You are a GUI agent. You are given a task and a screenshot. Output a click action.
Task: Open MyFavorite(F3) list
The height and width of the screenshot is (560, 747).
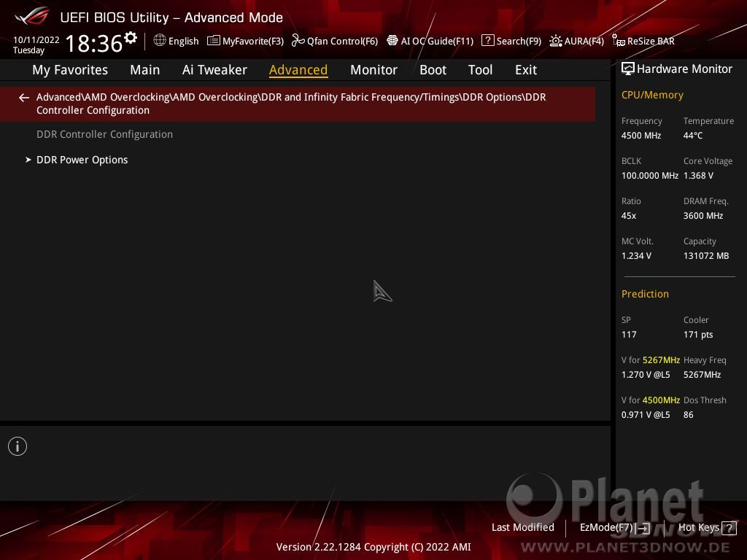(245, 41)
